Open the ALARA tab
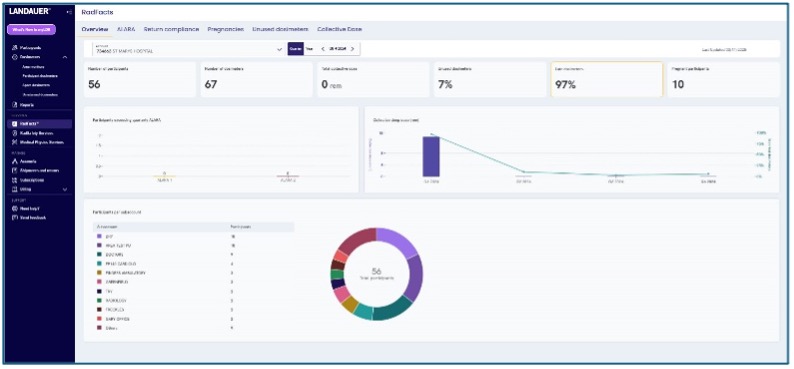The height and width of the screenshot is (369, 794). point(126,29)
